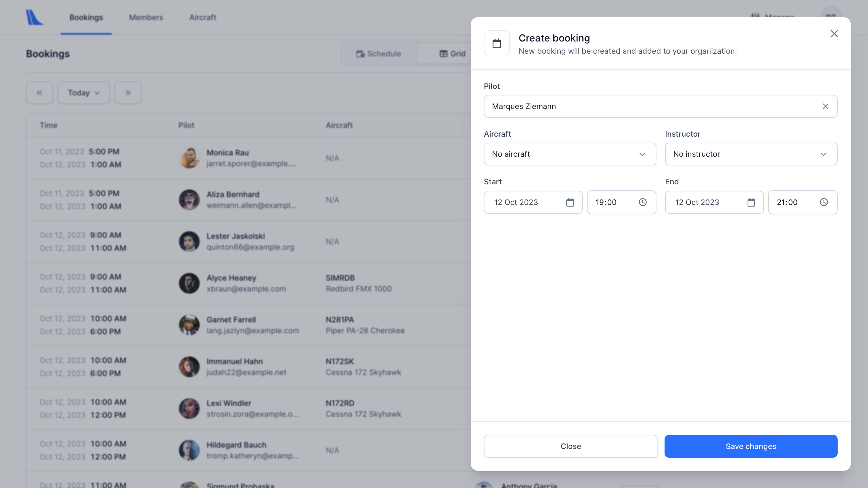Switch to the Members tab
Viewport: 868px width, 488px height.
coord(146,17)
